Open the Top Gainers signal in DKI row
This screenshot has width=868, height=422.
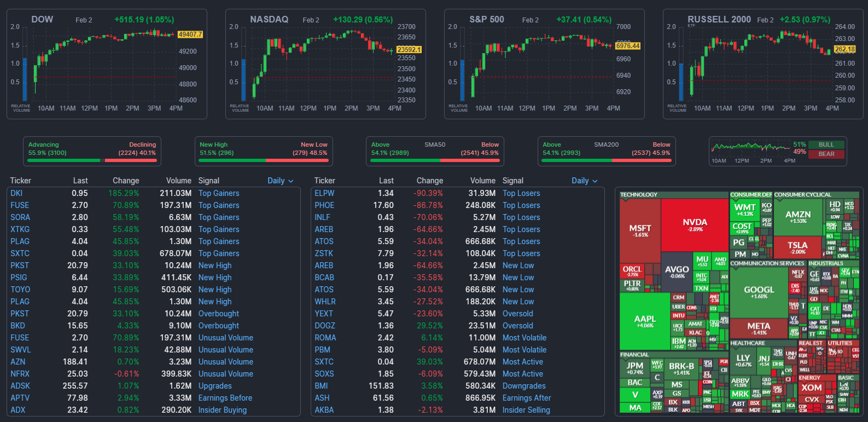coord(219,193)
